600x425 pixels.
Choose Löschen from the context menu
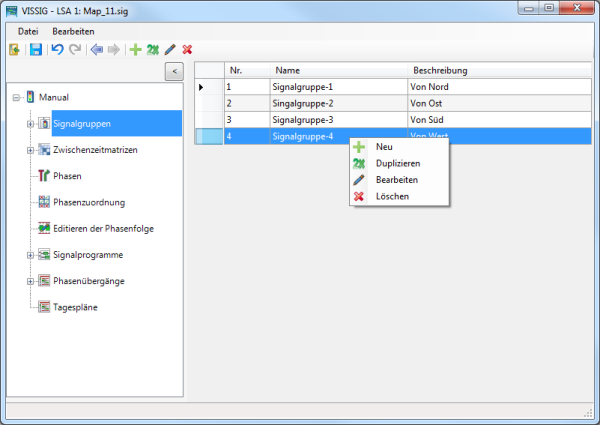(x=392, y=196)
